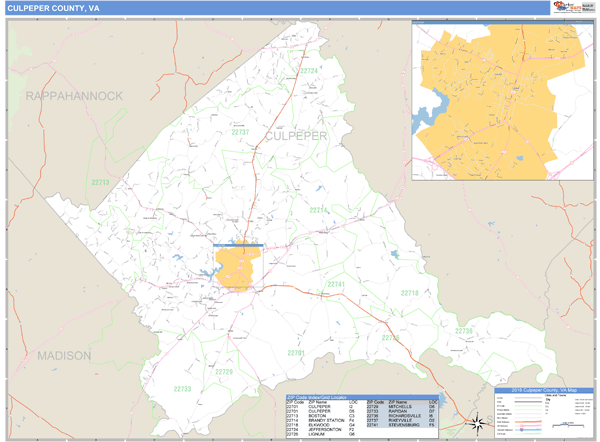This screenshot has height=442, width=600.
Task: Click the compass rose icon
Action: [x=477, y=424]
